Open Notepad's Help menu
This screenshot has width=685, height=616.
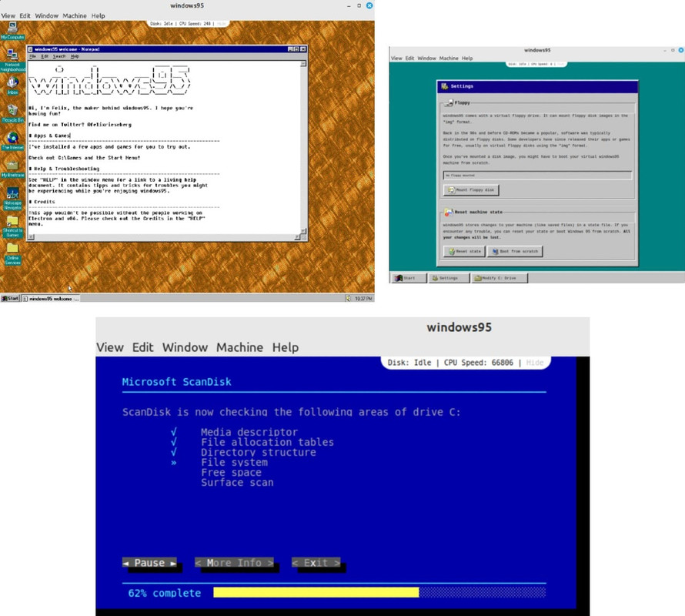coord(75,56)
